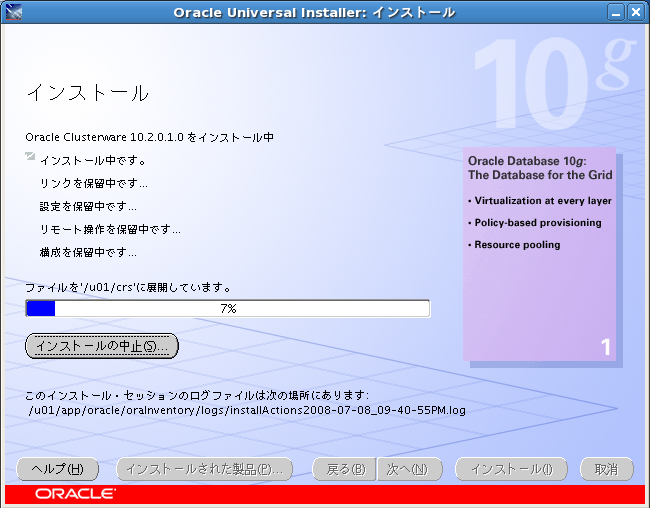Minimize the Oracle Universal Installer window

(616, 12)
